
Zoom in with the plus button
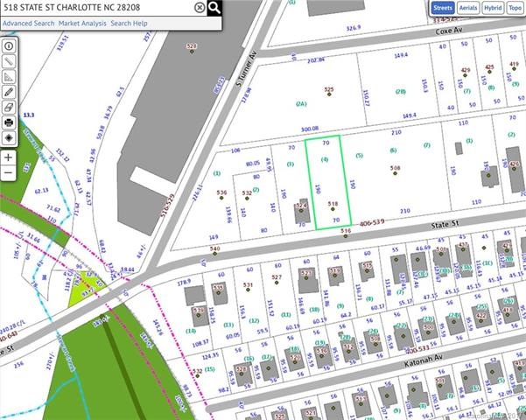pyautogui.click(x=9, y=157)
